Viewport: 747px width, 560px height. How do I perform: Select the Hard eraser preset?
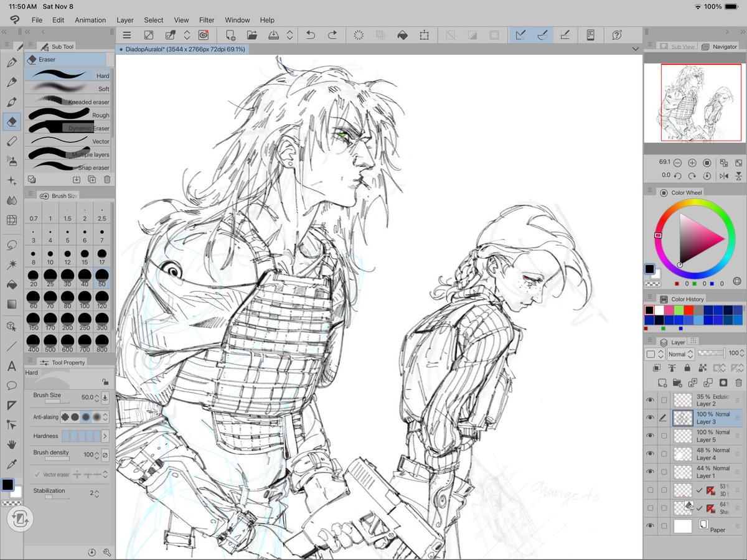click(68, 75)
